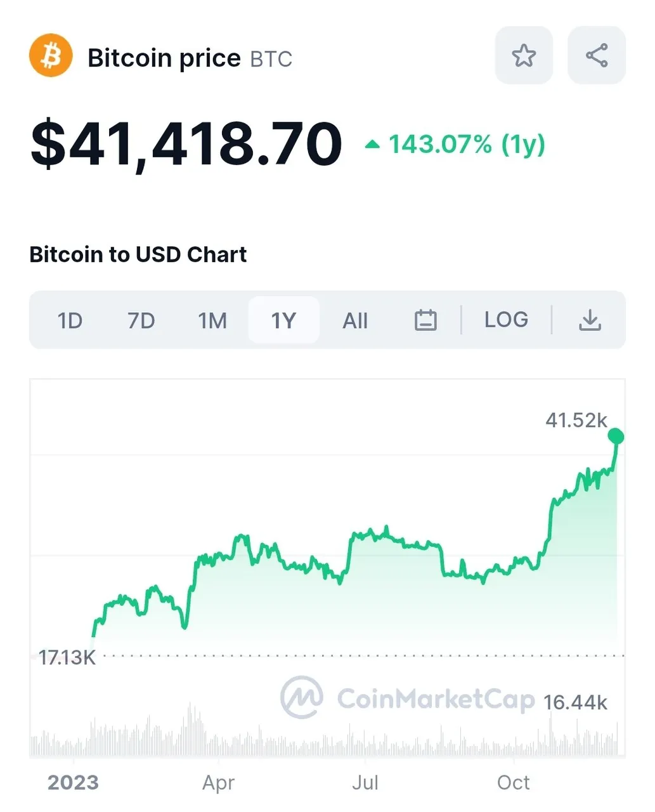The image size is (655, 812).
Task: Show the All time range
Action: [355, 320]
